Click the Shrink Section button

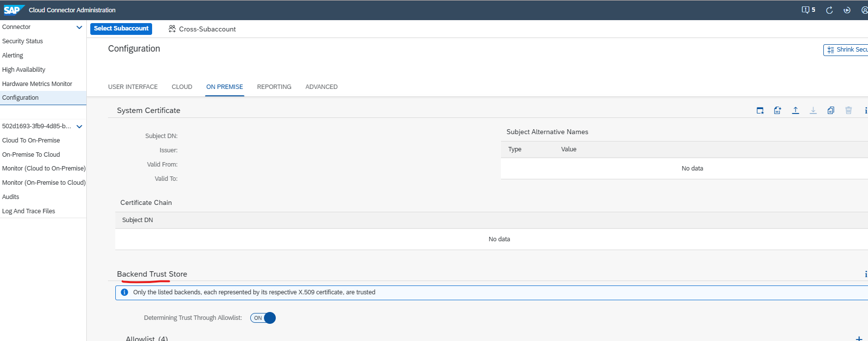[846, 50]
